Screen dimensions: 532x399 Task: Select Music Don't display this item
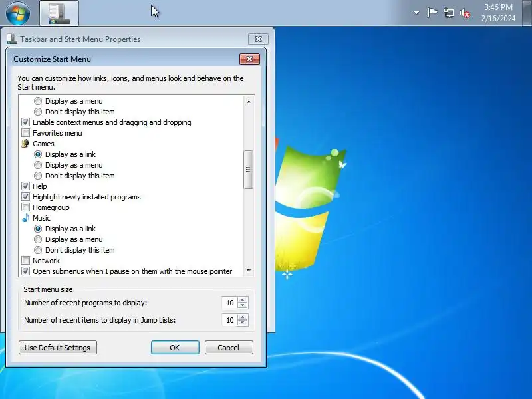[x=38, y=250]
